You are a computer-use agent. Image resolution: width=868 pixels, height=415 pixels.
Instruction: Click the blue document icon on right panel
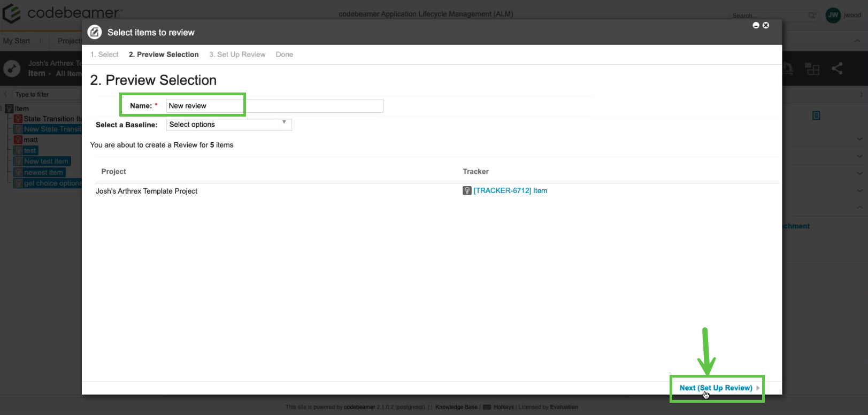[x=816, y=116]
